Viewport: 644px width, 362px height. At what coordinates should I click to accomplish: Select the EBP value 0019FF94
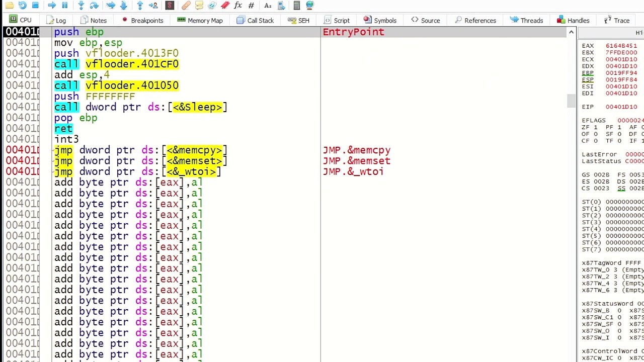click(x=621, y=73)
